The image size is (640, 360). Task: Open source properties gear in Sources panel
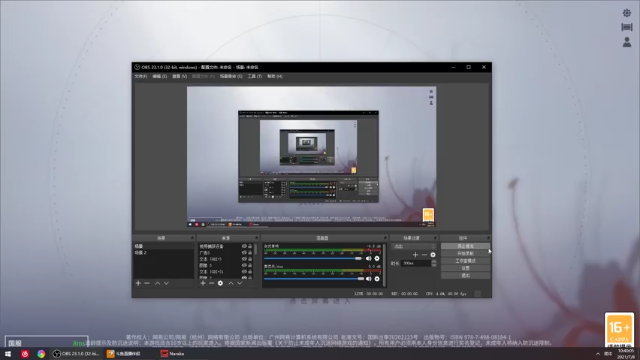pos(220,283)
